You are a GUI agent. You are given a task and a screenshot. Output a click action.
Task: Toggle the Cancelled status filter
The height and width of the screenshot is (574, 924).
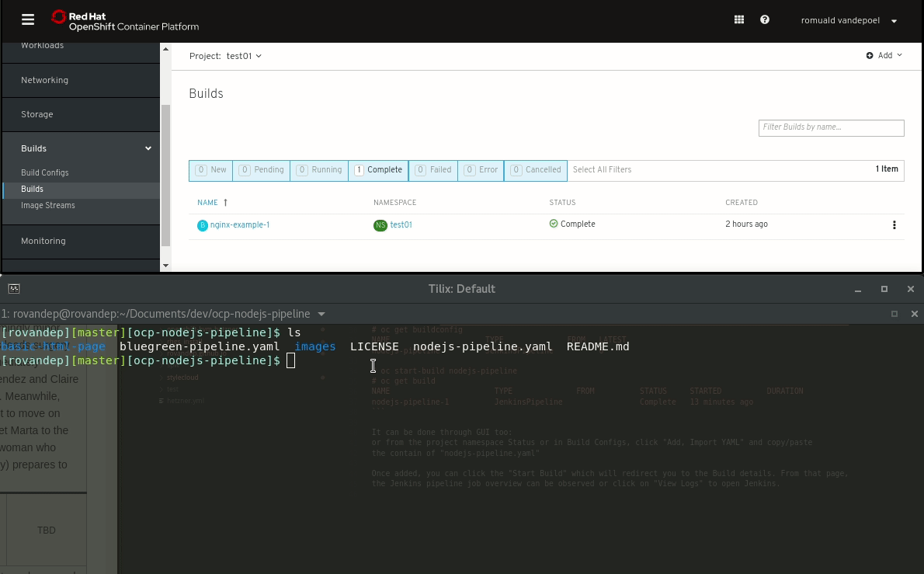point(536,170)
